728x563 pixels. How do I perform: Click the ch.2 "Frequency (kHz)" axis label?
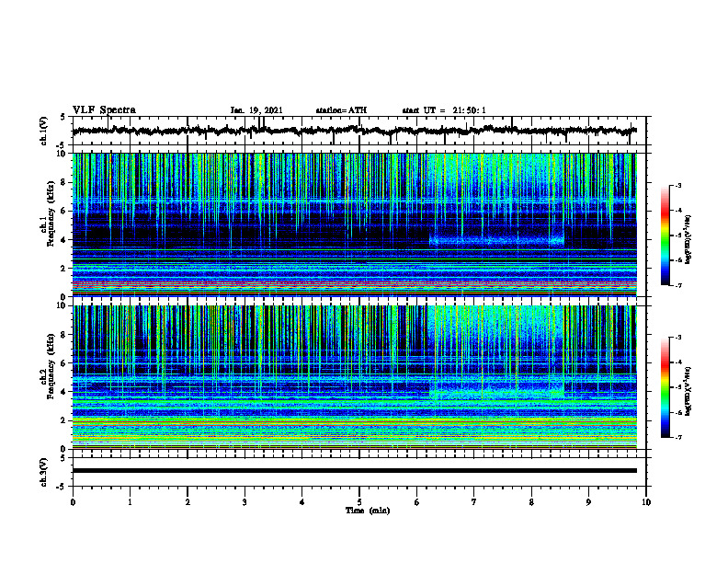(x=51, y=366)
